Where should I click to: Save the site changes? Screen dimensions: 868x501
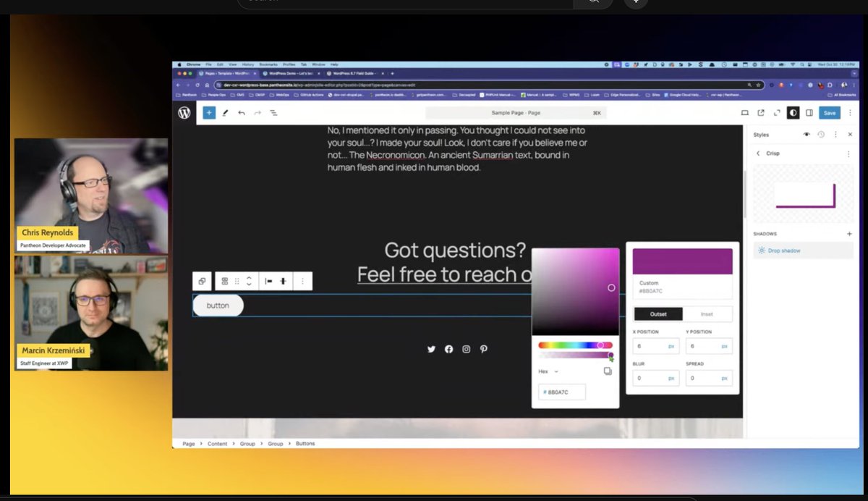point(830,113)
